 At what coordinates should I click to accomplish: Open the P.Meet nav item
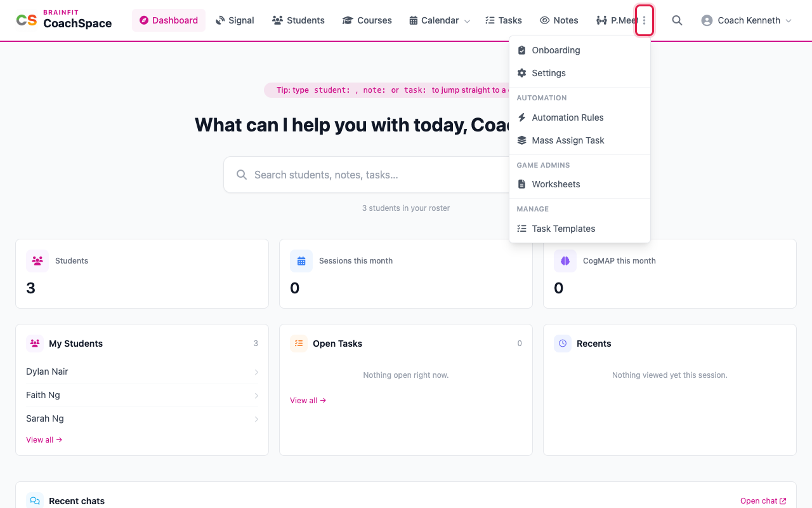click(617, 20)
